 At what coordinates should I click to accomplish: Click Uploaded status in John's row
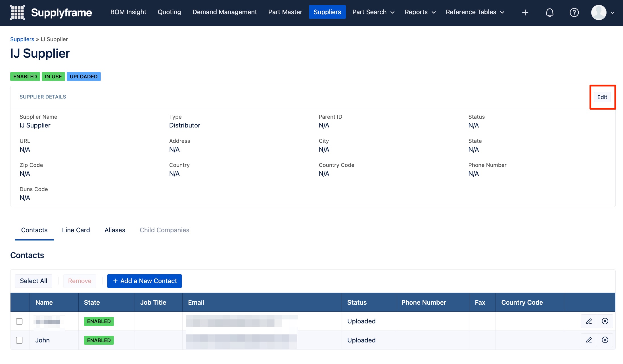tap(361, 340)
